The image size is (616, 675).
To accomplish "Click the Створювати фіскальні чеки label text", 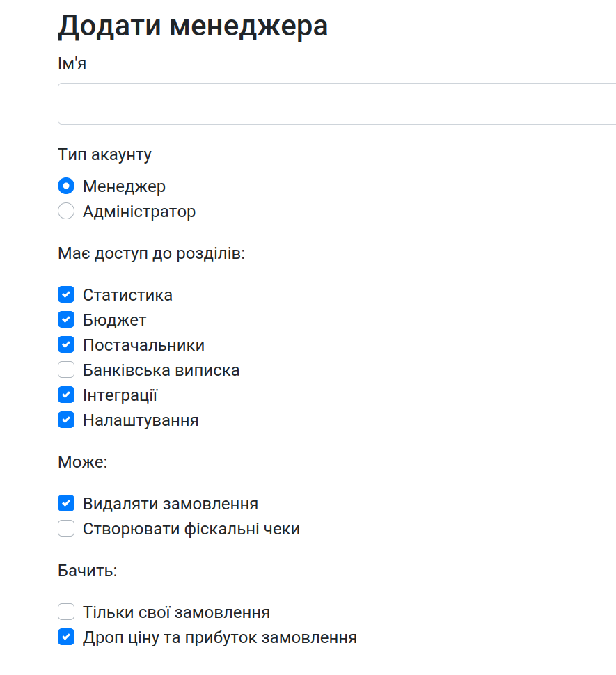I will click(191, 529).
